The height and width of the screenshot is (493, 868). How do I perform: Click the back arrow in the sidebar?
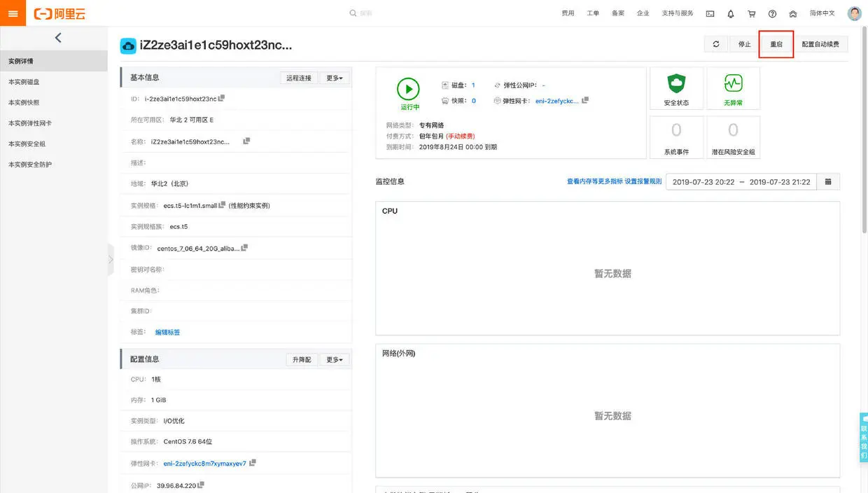[x=57, y=38]
